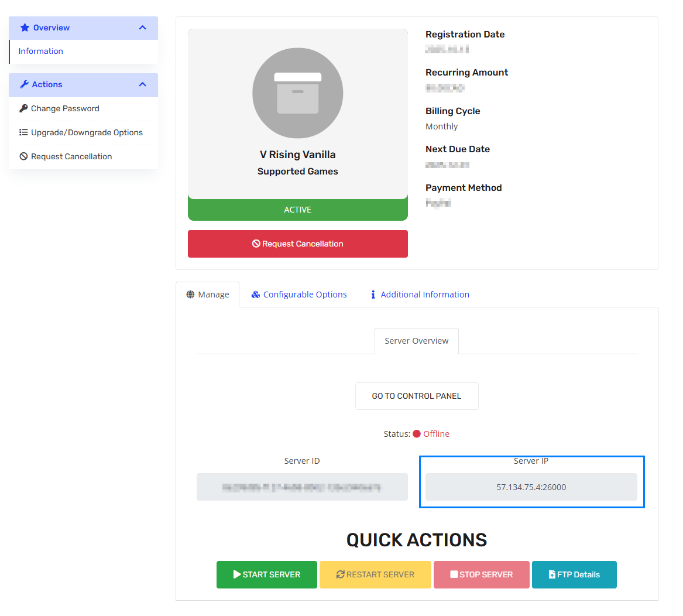This screenshot has width=683, height=616.
Task: Open the Information sidebar link
Action: (x=40, y=51)
